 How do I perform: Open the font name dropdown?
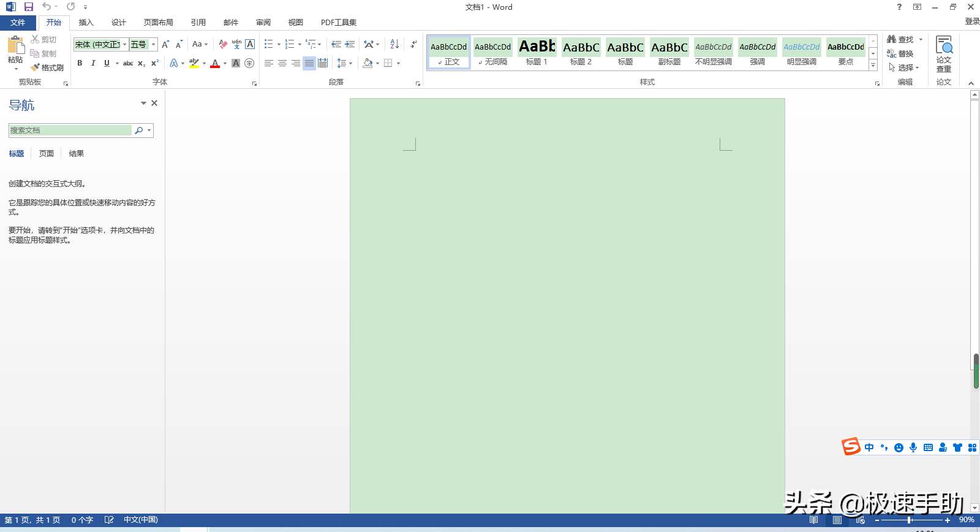(x=124, y=44)
